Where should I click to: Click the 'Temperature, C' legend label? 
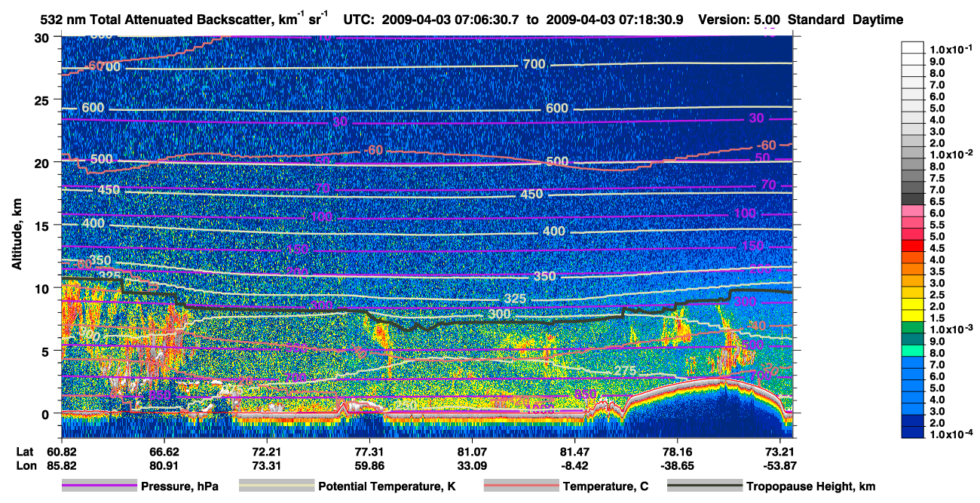point(605,487)
